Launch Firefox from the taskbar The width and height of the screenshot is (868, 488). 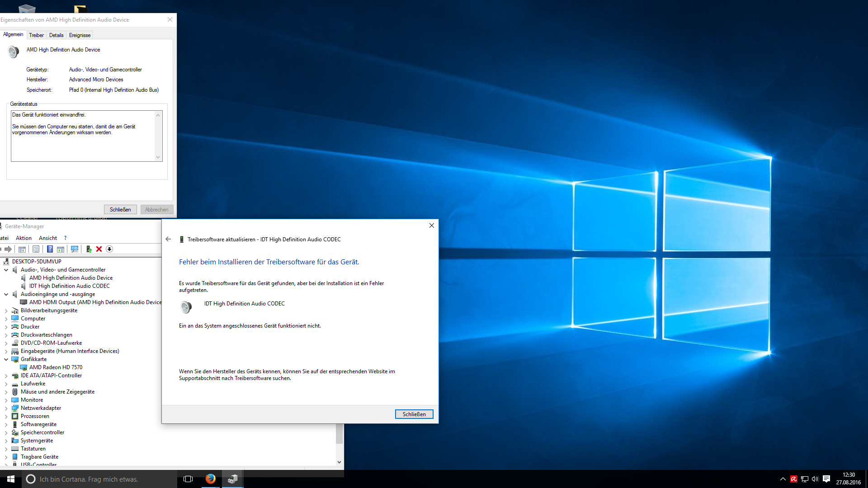210,479
